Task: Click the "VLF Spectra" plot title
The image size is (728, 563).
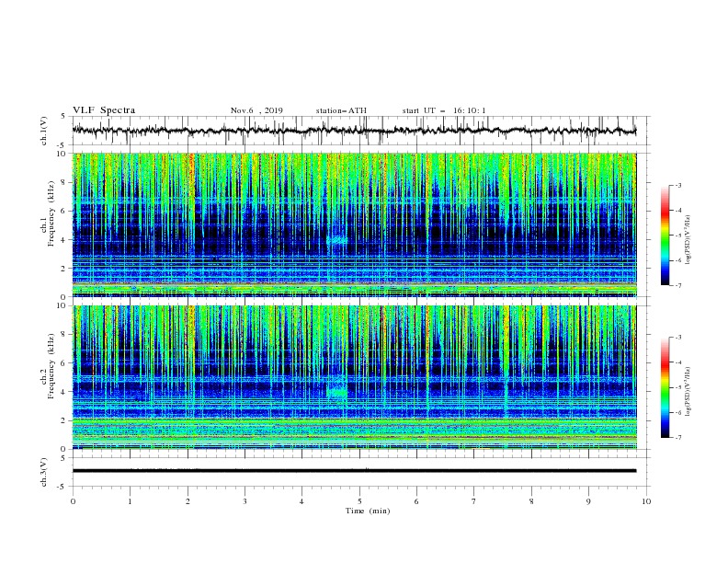Action: click(104, 110)
